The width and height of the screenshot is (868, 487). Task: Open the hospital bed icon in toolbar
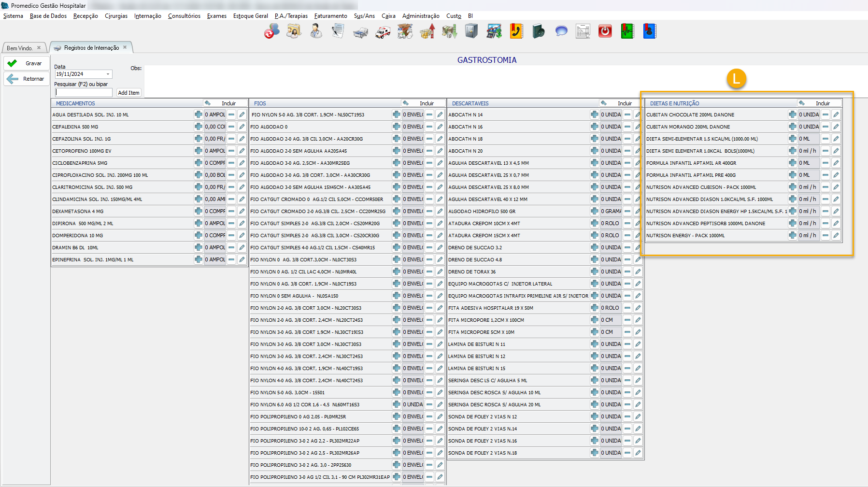[360, 32]
